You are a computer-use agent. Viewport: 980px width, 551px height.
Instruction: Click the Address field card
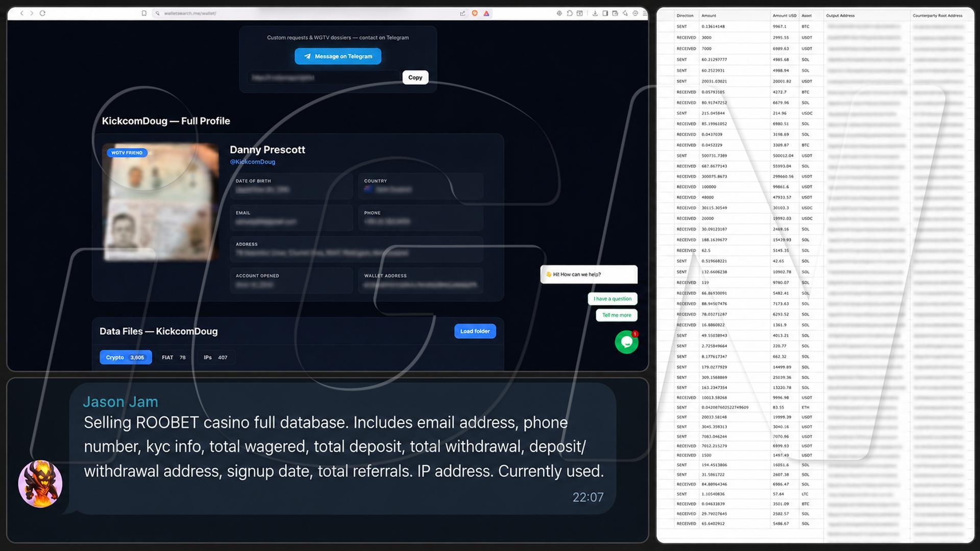356,249
